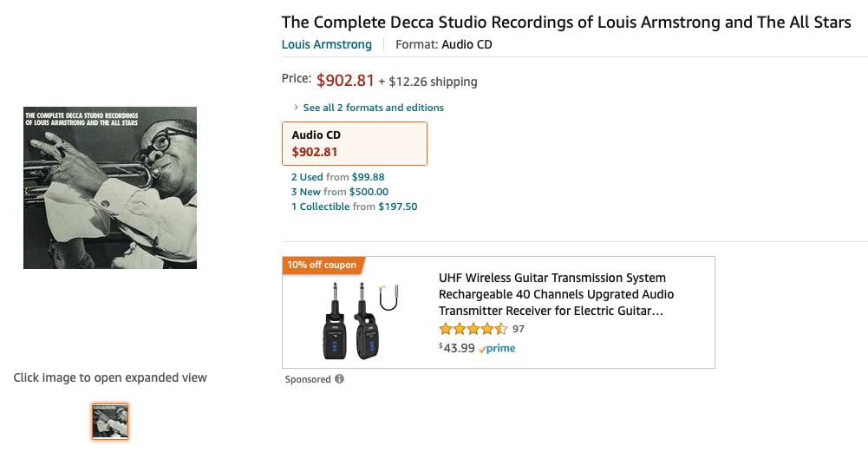Click the Click image to open expanded view caption
The height and width of the screenshot is (459, 868).
110,377
